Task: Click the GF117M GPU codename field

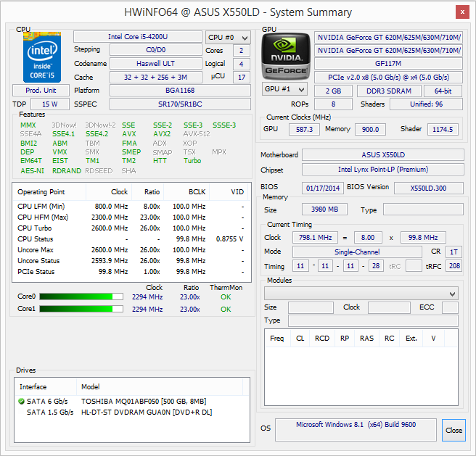Action: [388, 64]
